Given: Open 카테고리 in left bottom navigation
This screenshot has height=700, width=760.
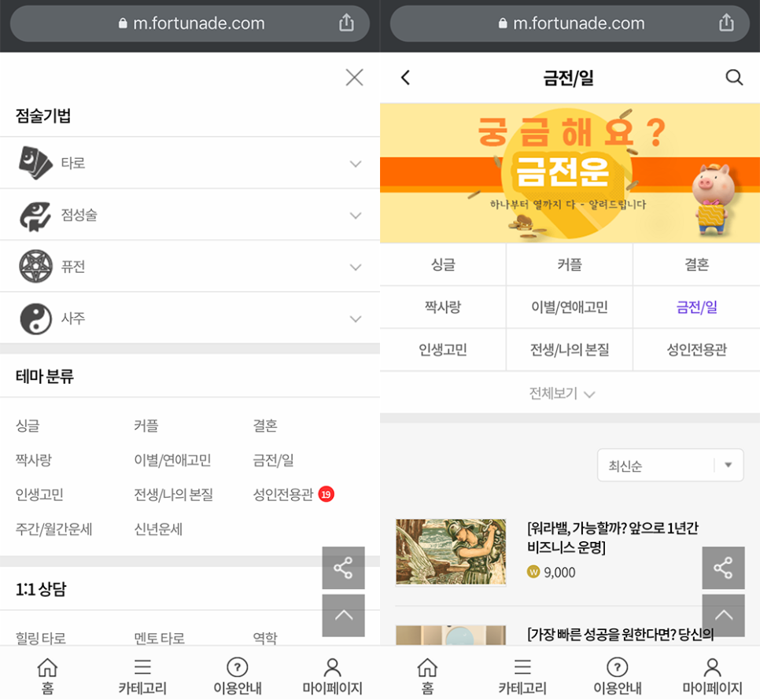Looking at the screenshot, I should (142, 676).
